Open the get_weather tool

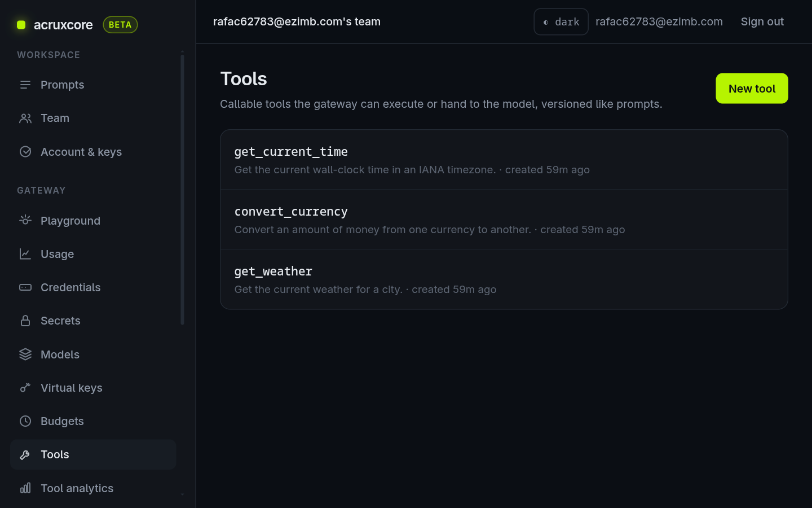click(x=504, y=279)
